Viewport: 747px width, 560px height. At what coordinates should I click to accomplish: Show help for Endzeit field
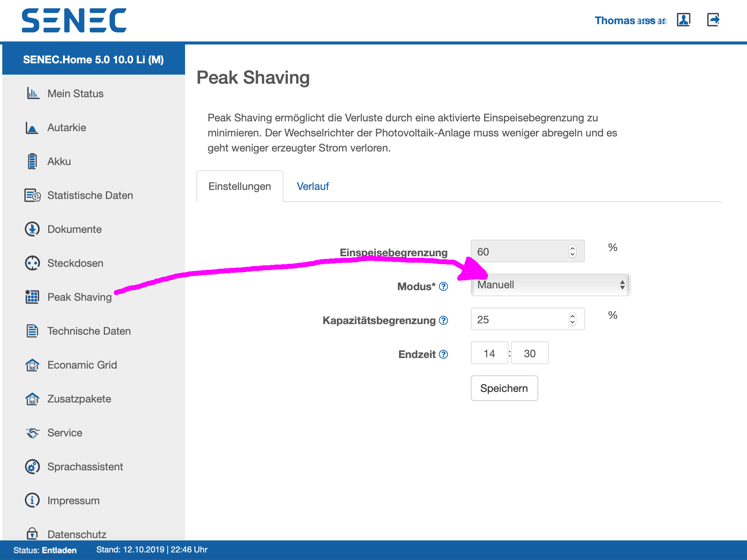coord(444,354)
